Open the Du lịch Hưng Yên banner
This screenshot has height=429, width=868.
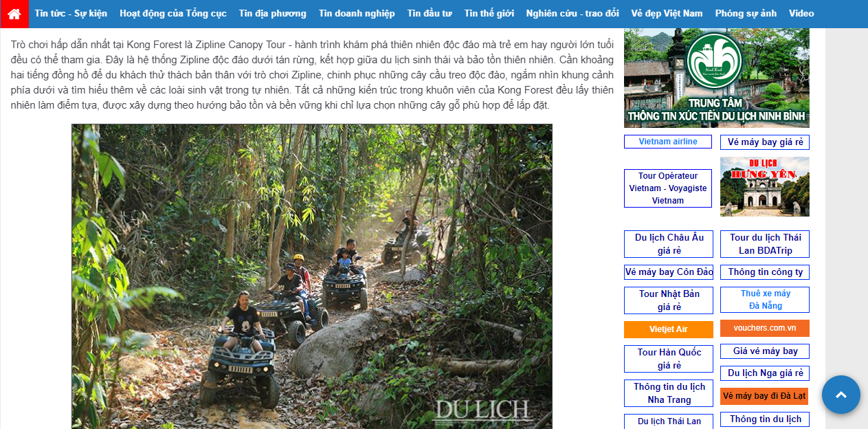765,186
